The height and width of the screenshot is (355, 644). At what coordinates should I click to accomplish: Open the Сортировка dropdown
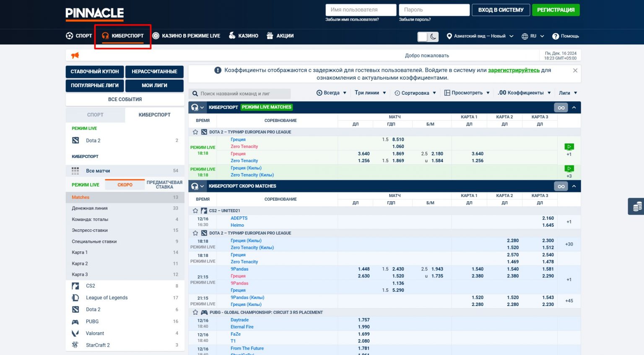click(x=415, y=93)
